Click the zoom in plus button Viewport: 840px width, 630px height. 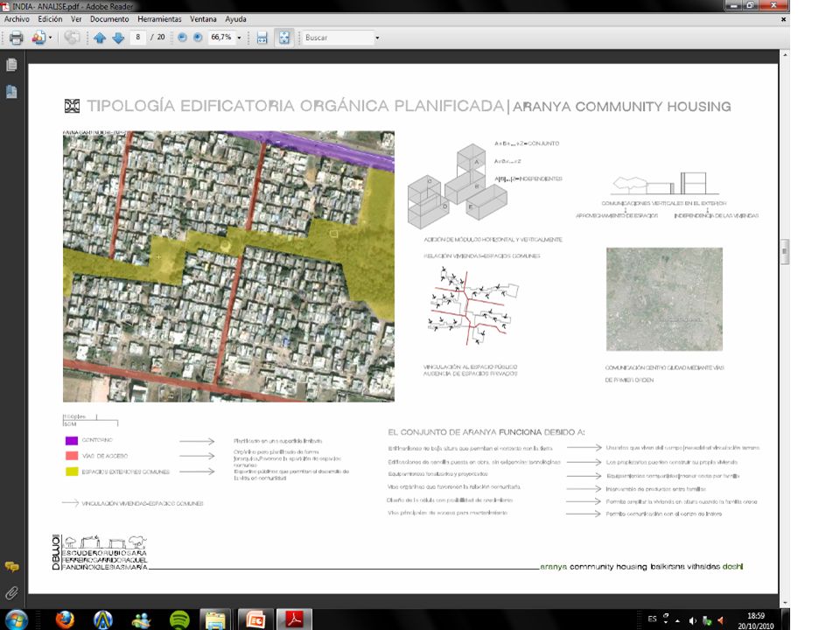pos(198,38)
